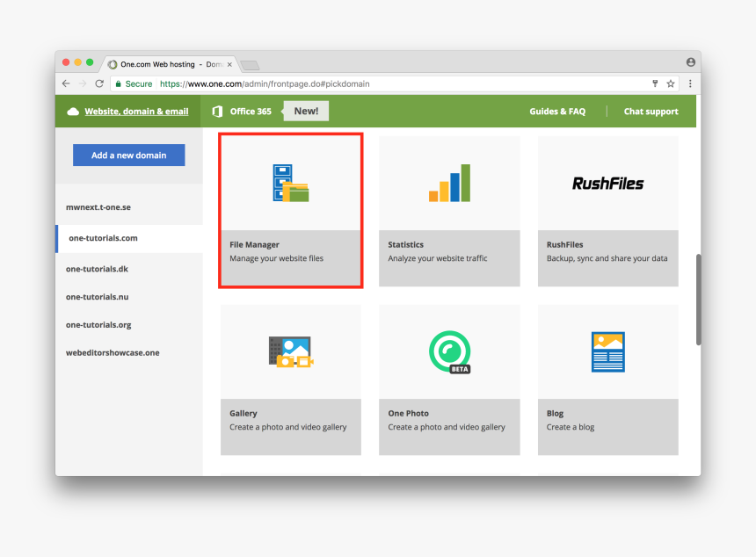Click the RushFiles title text
Screen dimensions: 756x557
click(564, 245)
